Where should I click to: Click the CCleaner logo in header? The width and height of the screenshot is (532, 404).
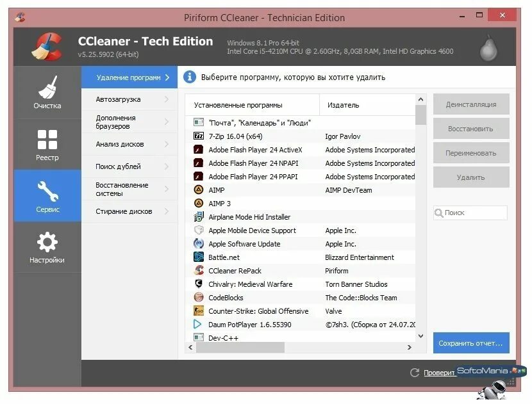[47, 47]
